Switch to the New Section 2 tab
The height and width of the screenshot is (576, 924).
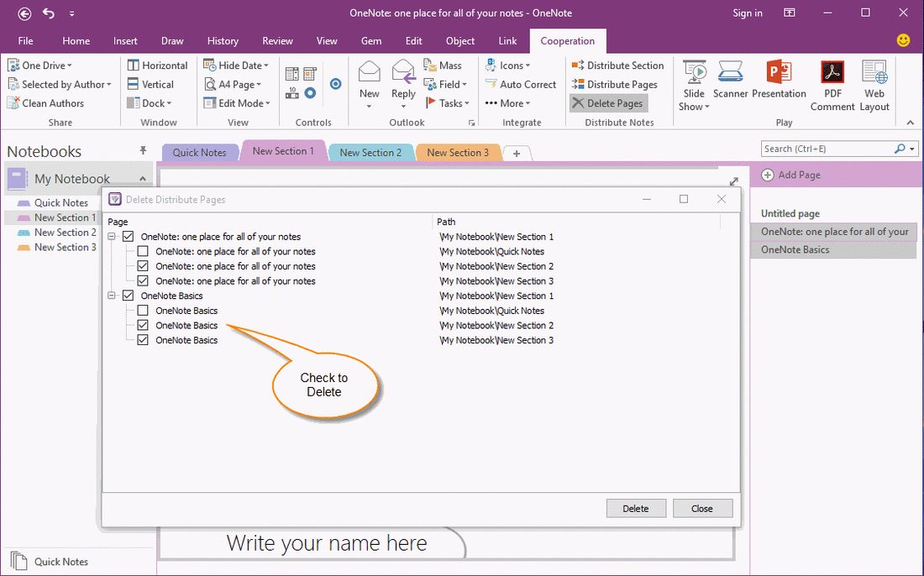370,153
